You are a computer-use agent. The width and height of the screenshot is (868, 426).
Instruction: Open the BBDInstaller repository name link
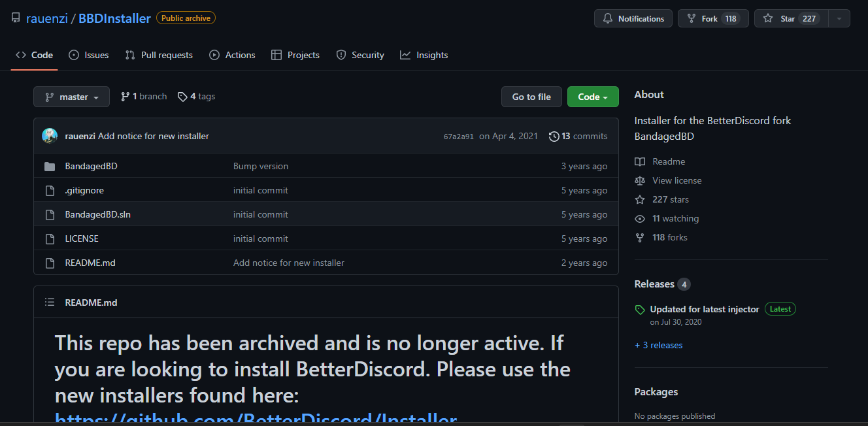114,18
